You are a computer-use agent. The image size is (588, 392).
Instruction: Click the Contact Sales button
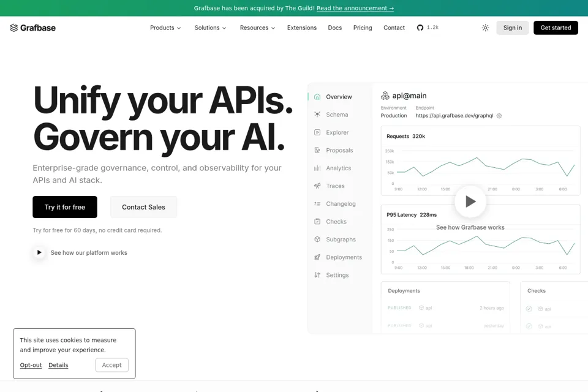pos(143,207)
